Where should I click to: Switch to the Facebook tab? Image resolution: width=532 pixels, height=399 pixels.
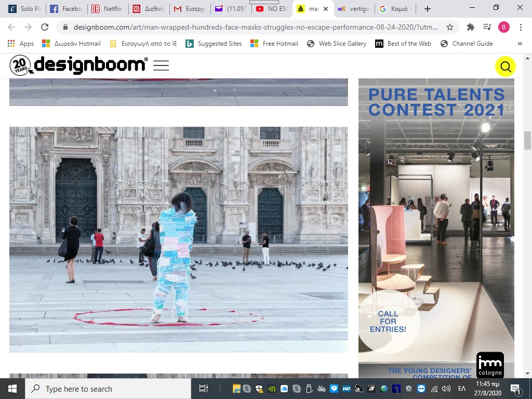[x=66, y=9]
